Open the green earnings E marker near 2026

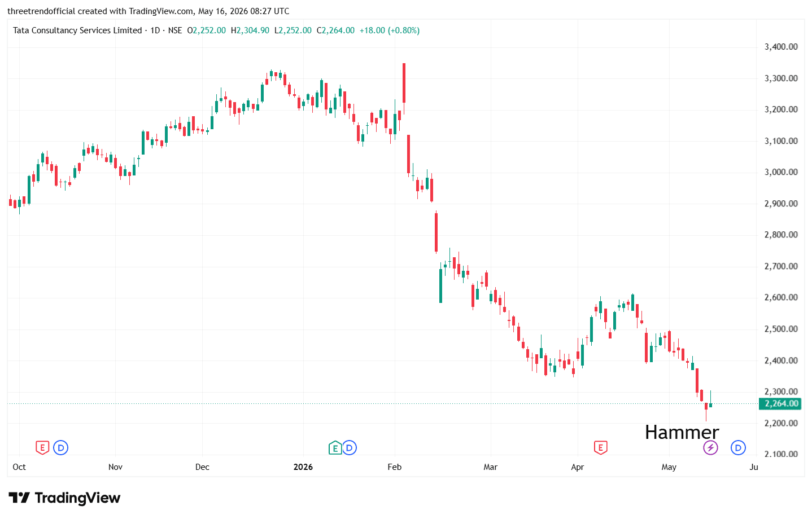[335, 448]
